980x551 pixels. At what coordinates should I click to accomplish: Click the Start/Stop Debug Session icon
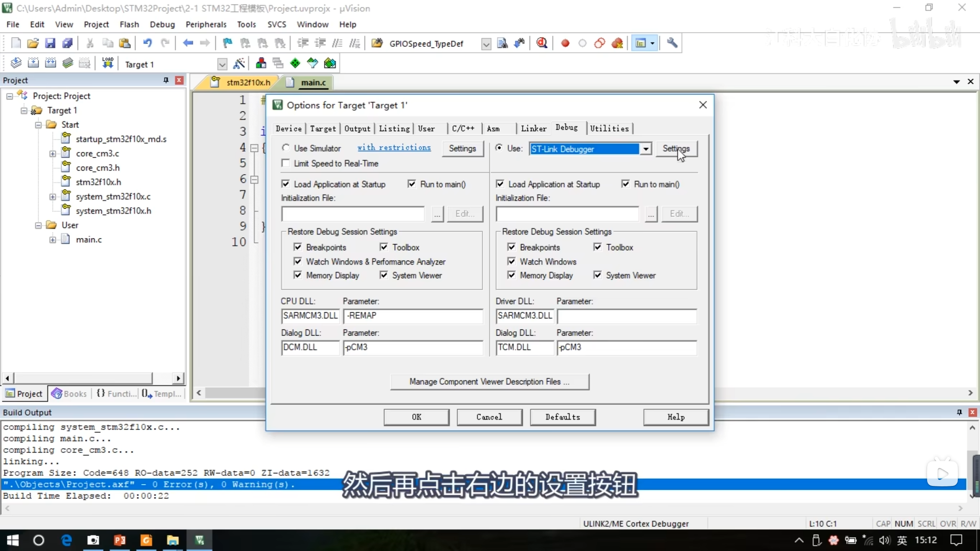click(542, 43)
